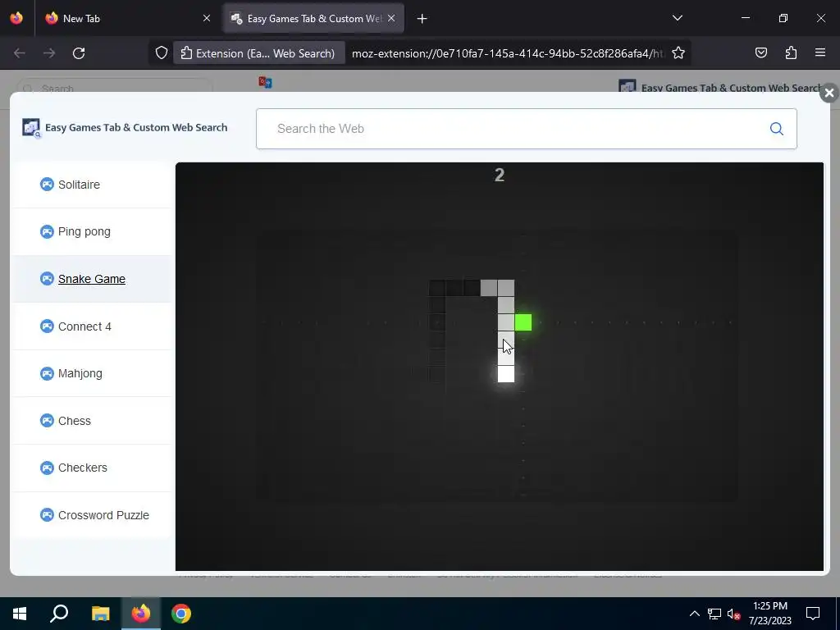Click the Firefox taskbar icon

coord(141,614)
